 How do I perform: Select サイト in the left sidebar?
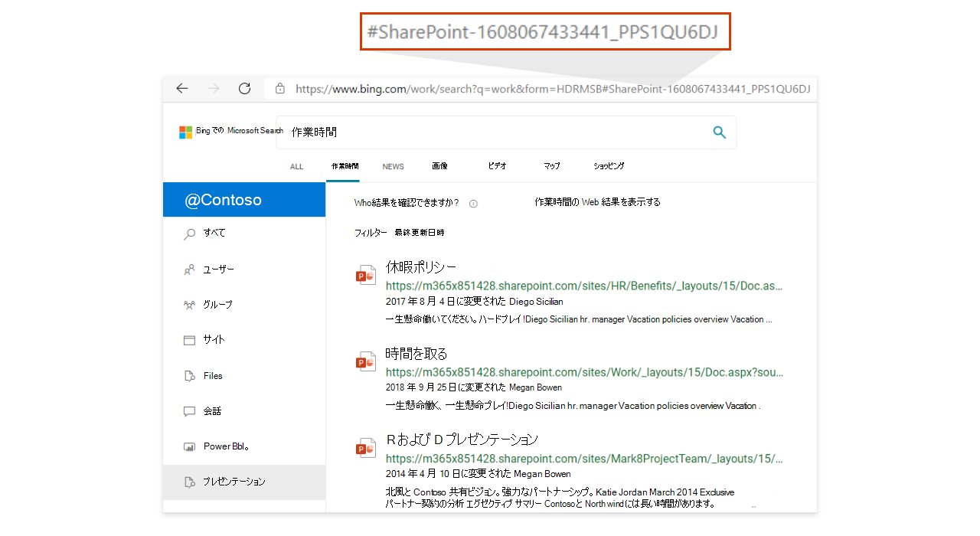244,340
